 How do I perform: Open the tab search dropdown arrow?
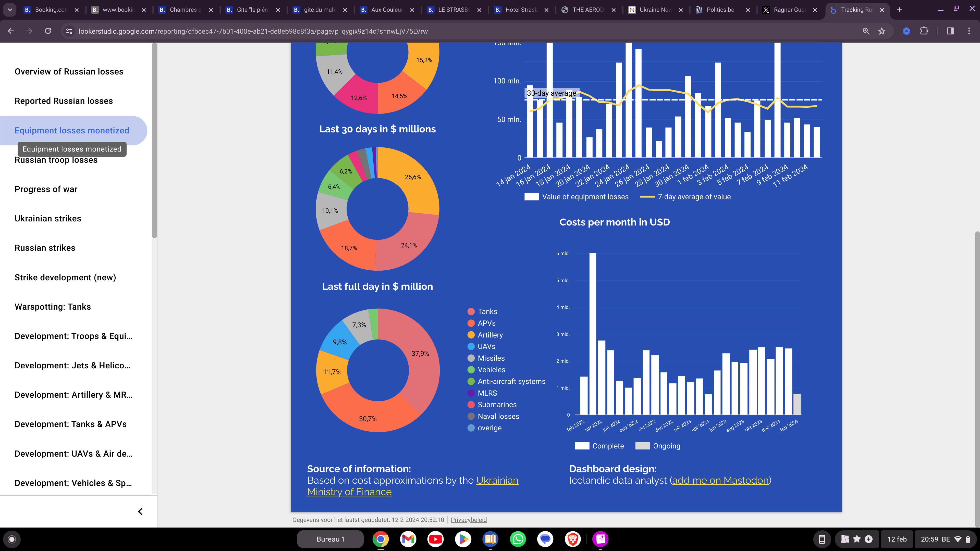(x=10, y=9)
